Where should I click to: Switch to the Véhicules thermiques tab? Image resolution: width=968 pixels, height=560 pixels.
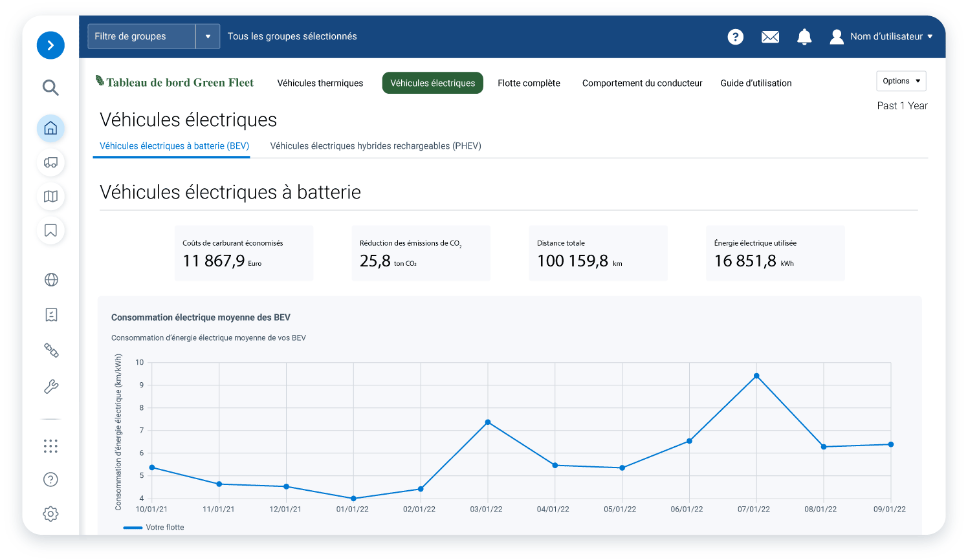(x=320, y=83)
